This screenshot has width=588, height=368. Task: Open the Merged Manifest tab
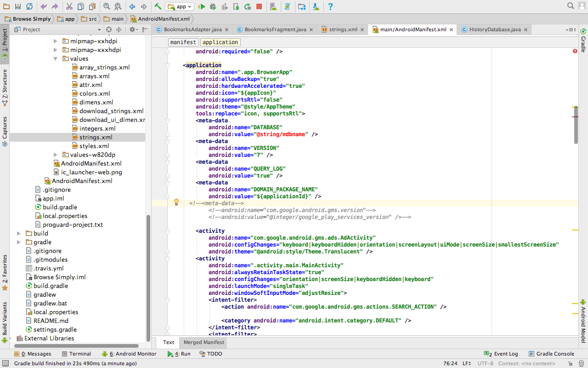pos(203,342)
